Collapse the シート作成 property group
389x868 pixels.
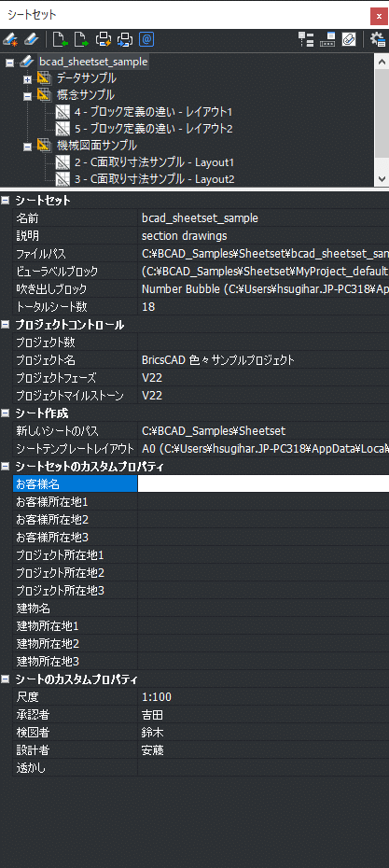(6, 413)
